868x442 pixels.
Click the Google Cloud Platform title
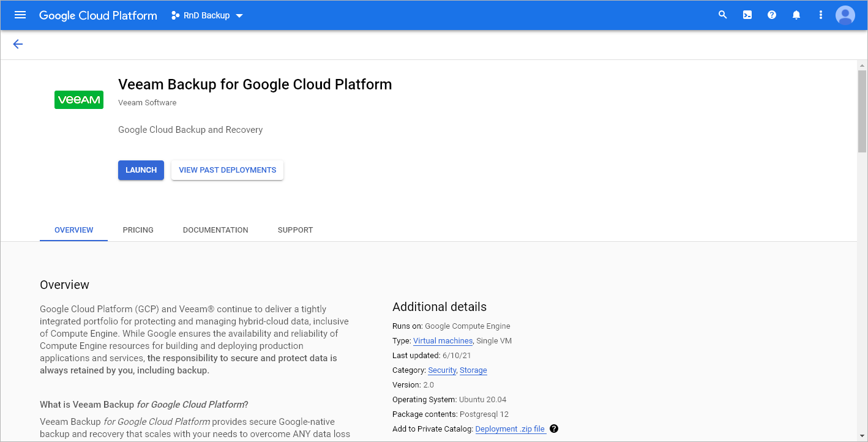point(98,15)
